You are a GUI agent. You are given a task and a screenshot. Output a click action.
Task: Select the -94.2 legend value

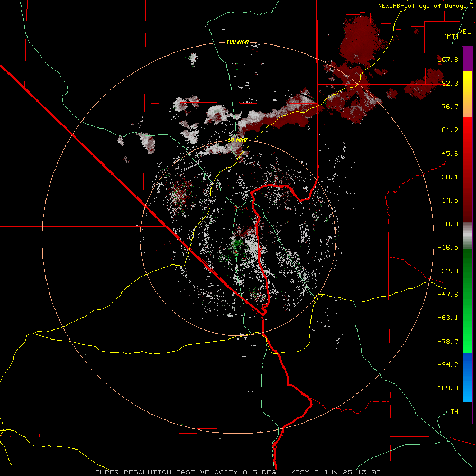click(x=448, y=364)
